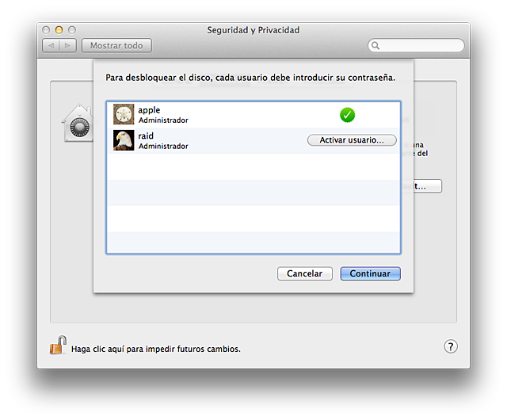Select the raid Administrador row
This screenshot has height=420, width=507.
[222, 141]
